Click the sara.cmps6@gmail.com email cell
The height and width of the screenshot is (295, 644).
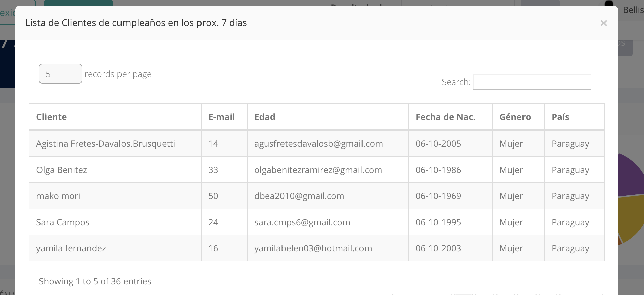point(302,222)
